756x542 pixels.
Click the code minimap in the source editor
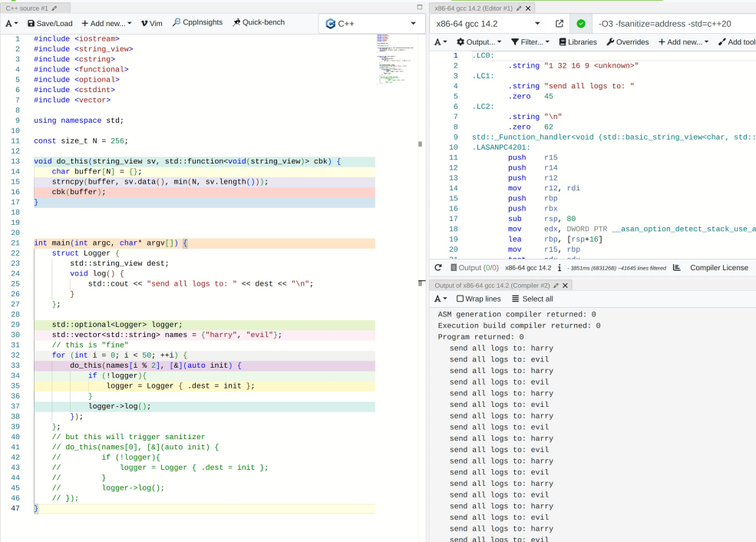[x=395, y=60]
